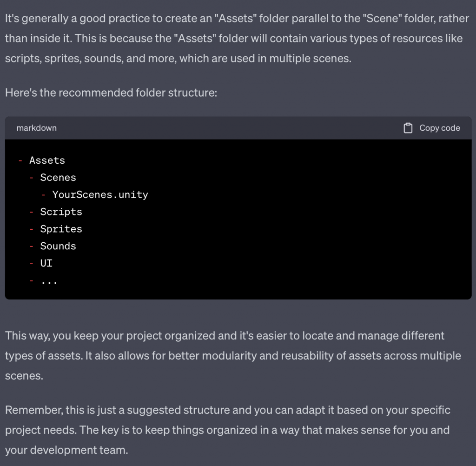Click the red dash before Scripts
Screen dimensions: 476x466
pyautogui.click(x=32, y=212)
